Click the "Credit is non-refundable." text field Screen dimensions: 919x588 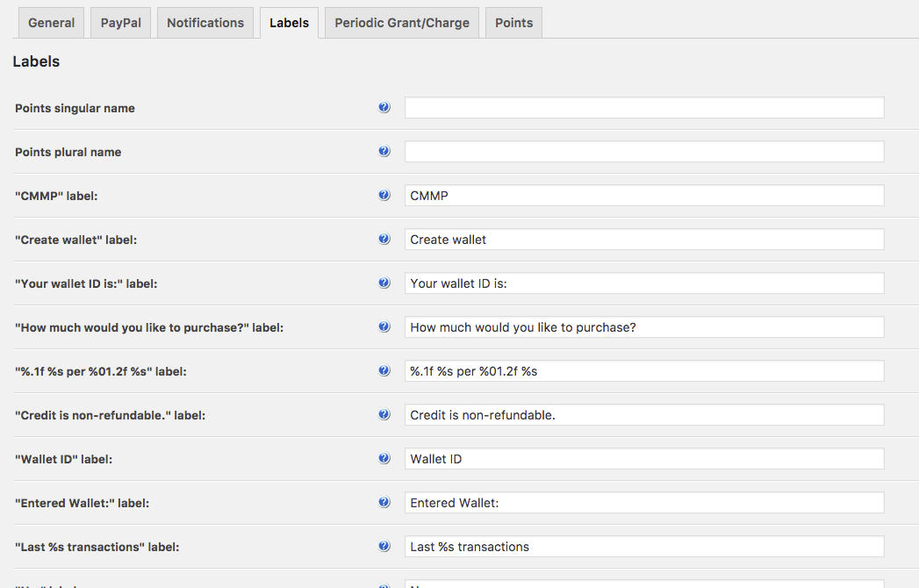[x=643, y=415]
